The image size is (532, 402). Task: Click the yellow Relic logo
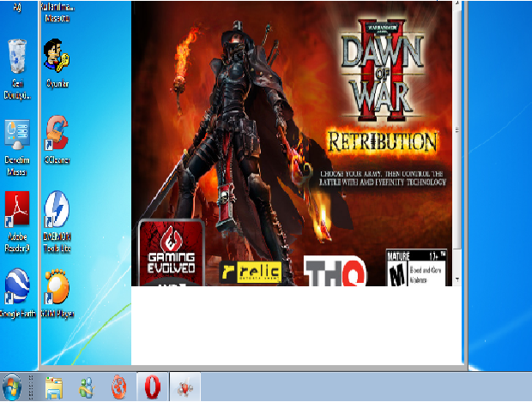[251, 272]
